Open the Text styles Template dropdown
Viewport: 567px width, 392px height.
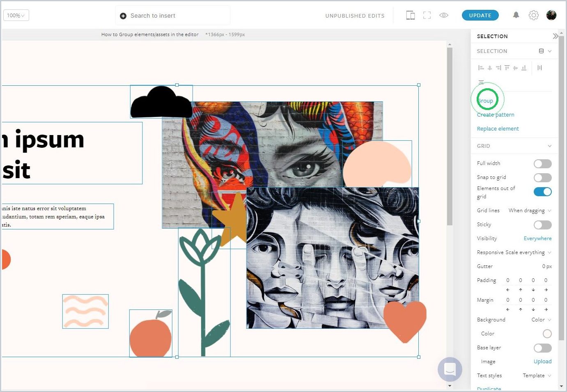pyautogui.click(x=537, y=376)
